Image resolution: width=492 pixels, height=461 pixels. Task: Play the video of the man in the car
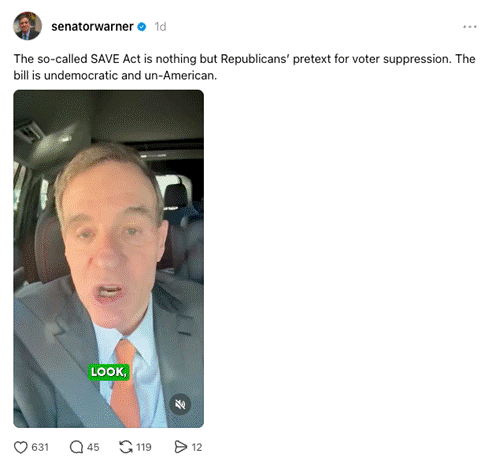[x=108, y=259]
